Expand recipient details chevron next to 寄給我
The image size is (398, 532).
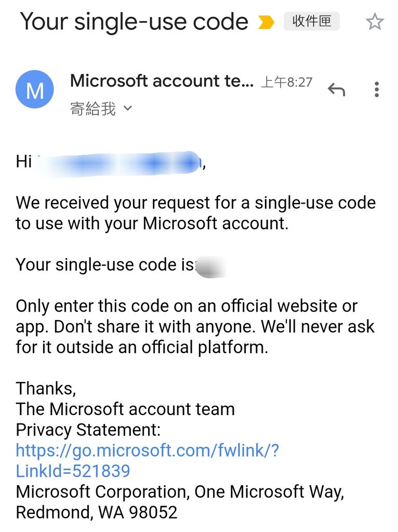tap(128, 108)
